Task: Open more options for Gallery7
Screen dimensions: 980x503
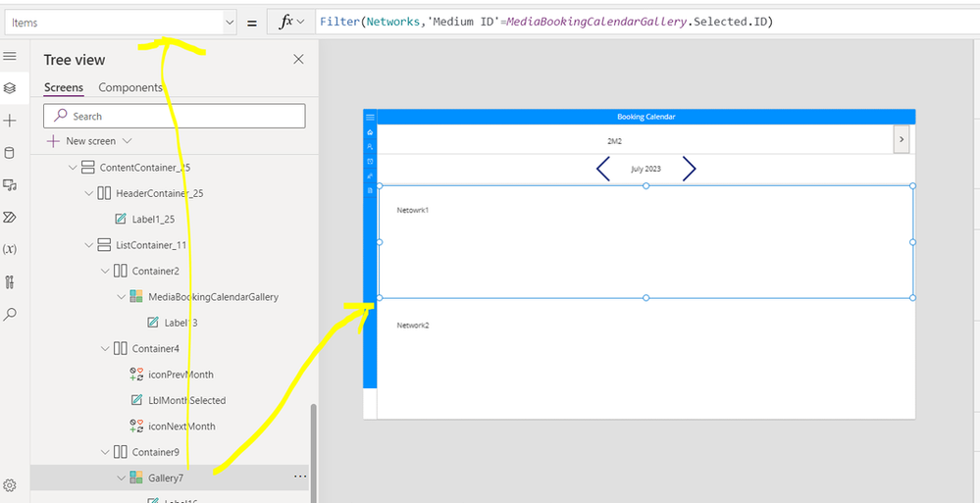Action: [x=300, y=477]
